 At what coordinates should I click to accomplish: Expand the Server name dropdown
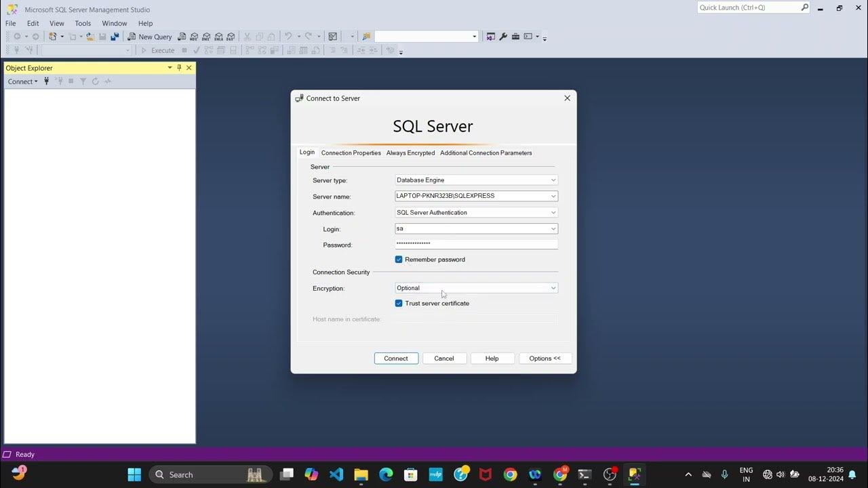[x=553, y=196]
